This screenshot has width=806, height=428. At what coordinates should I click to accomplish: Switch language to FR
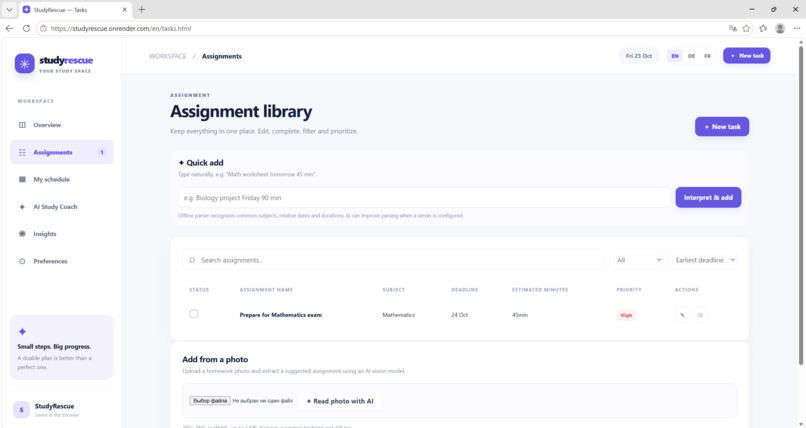(707, 56)
